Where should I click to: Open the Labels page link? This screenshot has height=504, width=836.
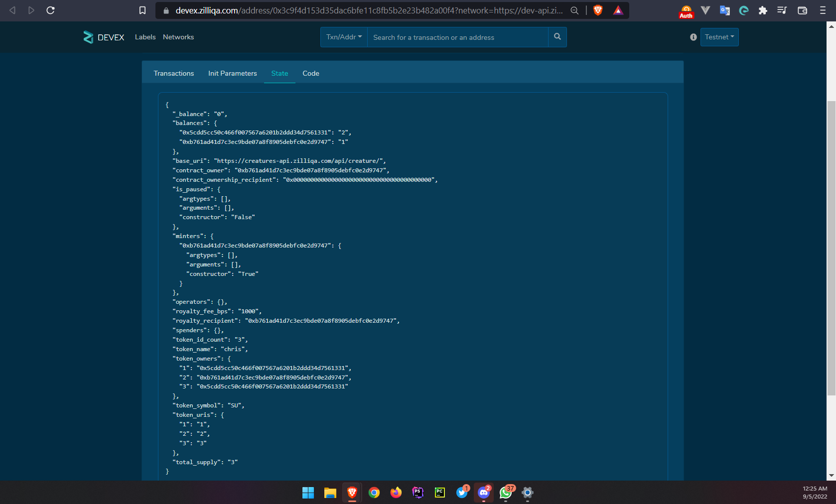pyautogui.click(x=145, y=37)
